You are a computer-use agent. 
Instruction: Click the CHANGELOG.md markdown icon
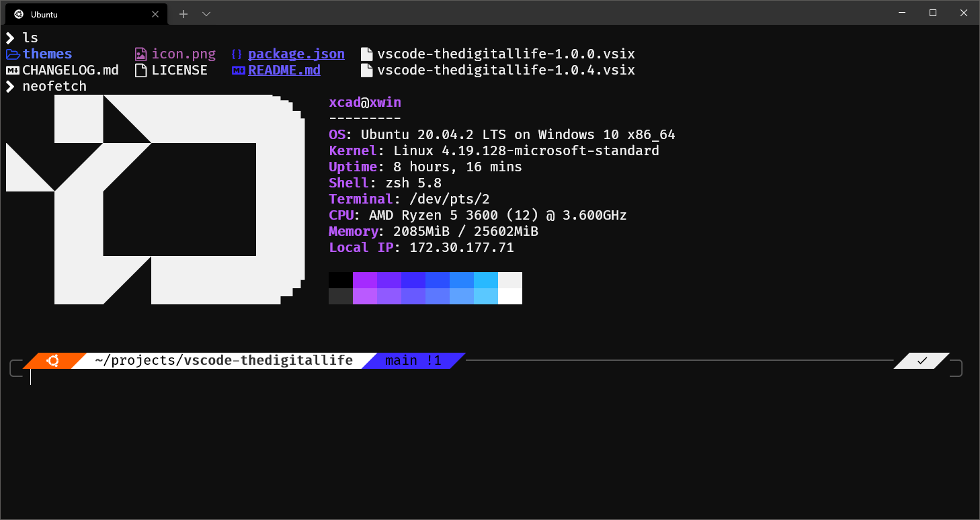coord(13,70)
